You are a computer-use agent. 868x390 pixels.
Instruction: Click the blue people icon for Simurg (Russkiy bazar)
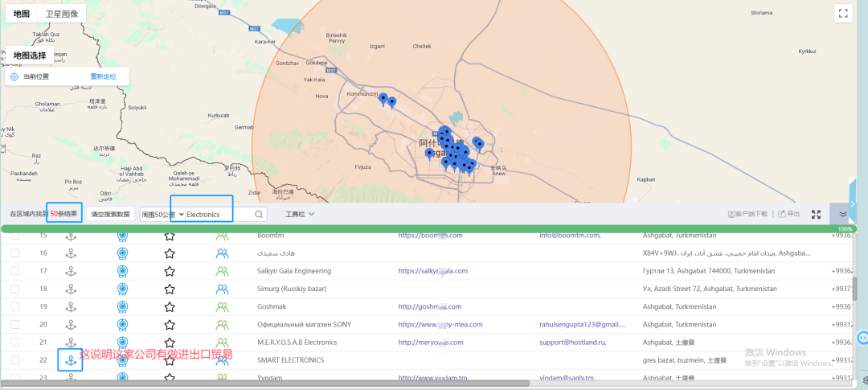pos(222,289)
